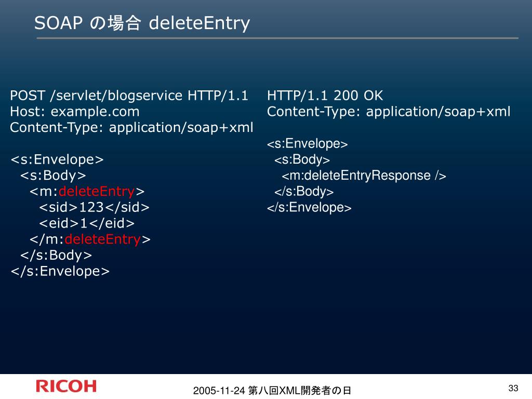This screenshot has height=399, width=532.
Task: Click the closing </s:Body> tag in the response
Action: coord(304,192)
